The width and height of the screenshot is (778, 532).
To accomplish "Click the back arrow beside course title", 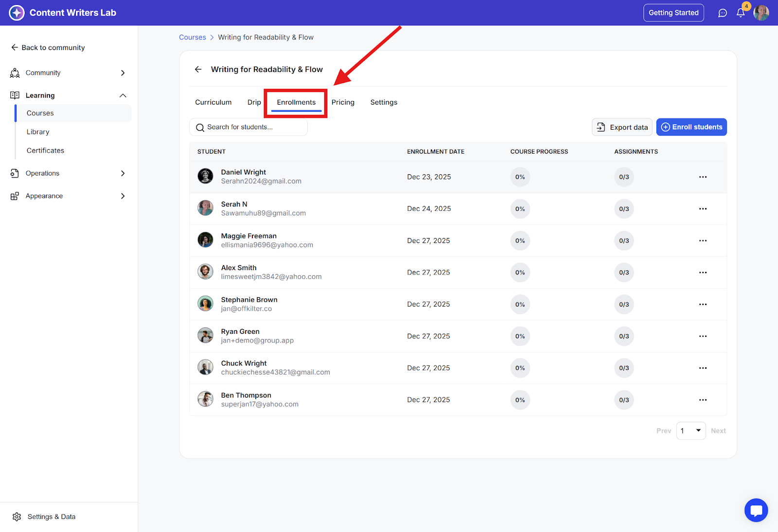I will (x=198, y=69).
